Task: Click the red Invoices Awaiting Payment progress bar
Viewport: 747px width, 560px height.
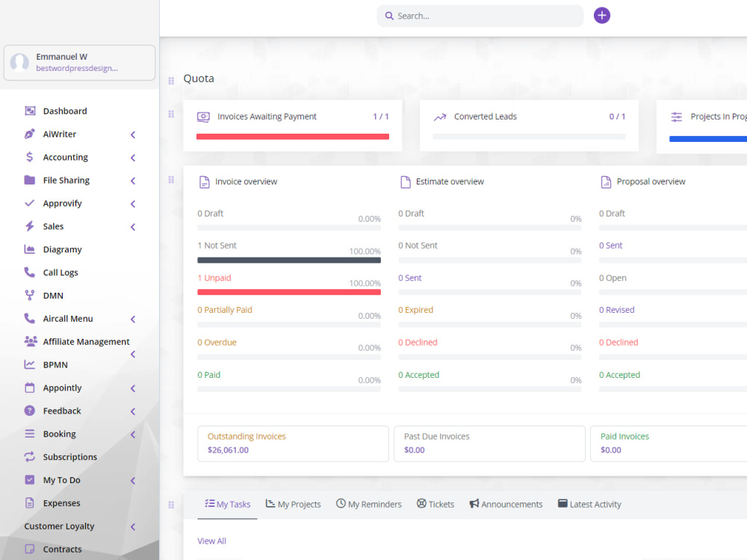Action: click(293, 137)
